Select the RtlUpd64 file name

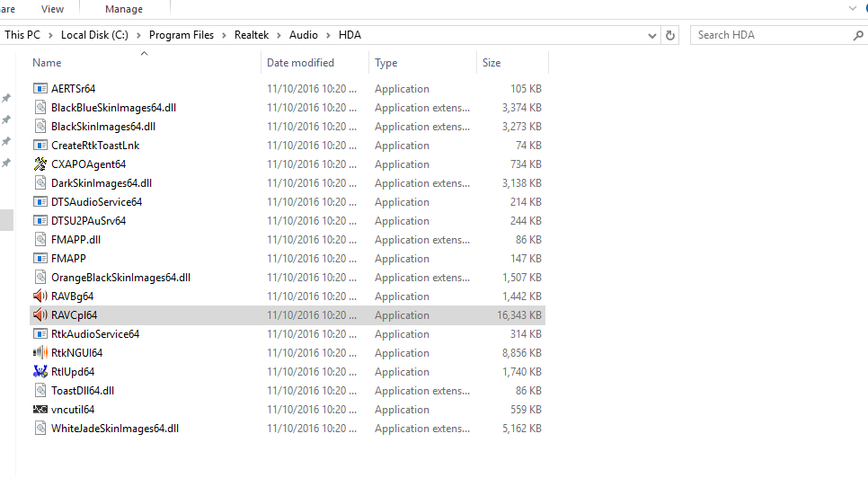click(x=73, y=371)
